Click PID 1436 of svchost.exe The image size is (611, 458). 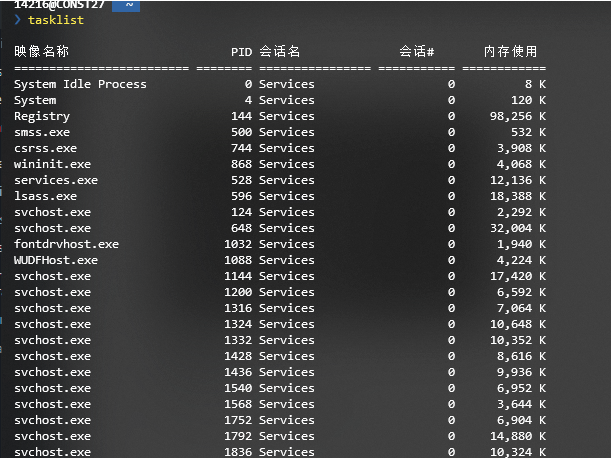[x=238, y=372]
